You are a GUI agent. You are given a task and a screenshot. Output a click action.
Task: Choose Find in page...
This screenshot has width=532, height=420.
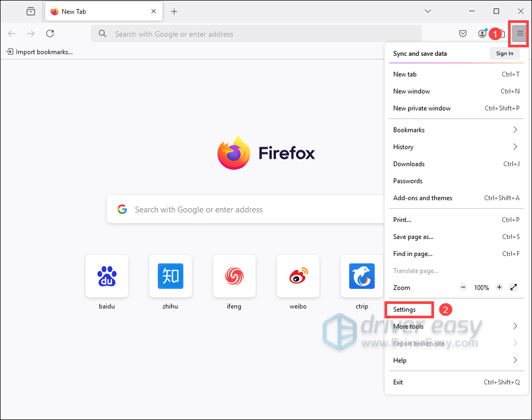pyautogui.click(x=456, y=254)
